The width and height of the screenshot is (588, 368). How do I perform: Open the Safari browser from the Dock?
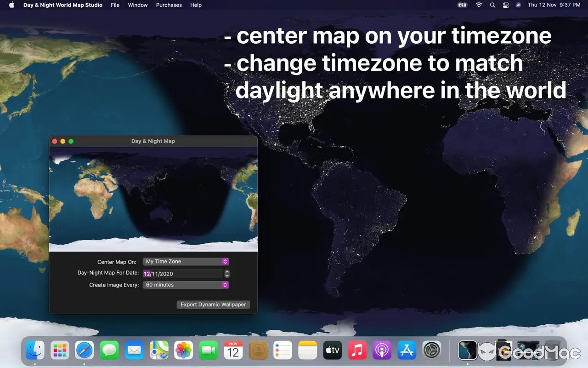85,351
